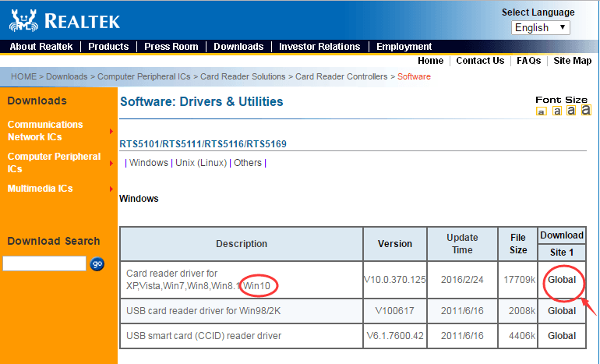Click Computer Peripheral ICs breadcrumb link
600x364 pixels.
tap(144, 76)
